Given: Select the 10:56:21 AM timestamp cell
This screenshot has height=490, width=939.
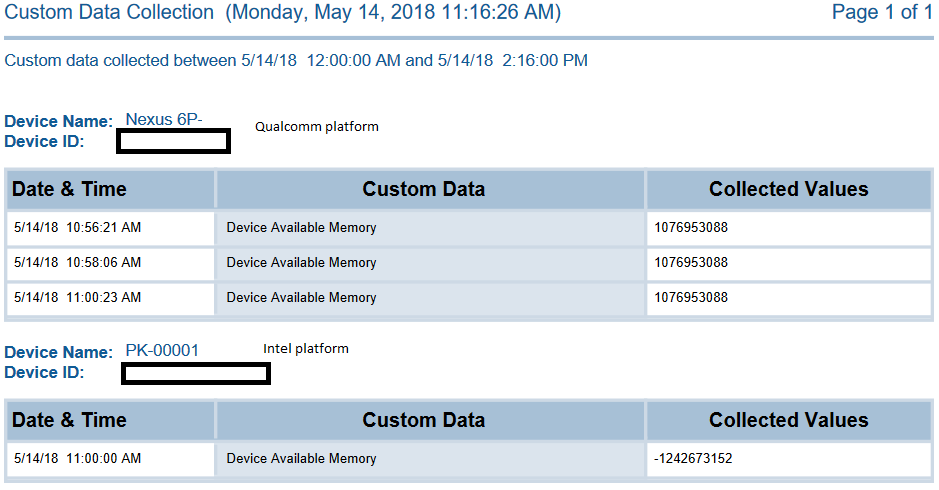Looking at the screenshot, I should tap(78, 228).
